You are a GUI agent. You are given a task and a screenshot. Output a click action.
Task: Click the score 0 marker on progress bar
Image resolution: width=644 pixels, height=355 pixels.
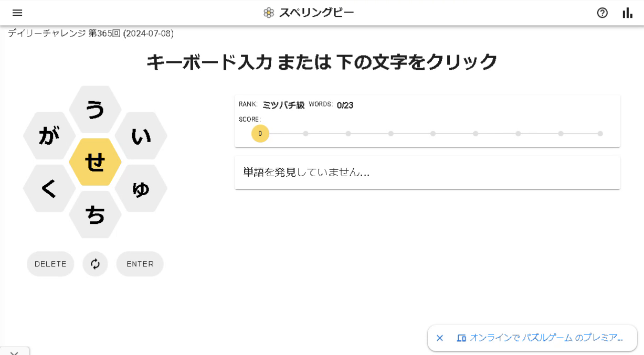click(x=260, y=134)
